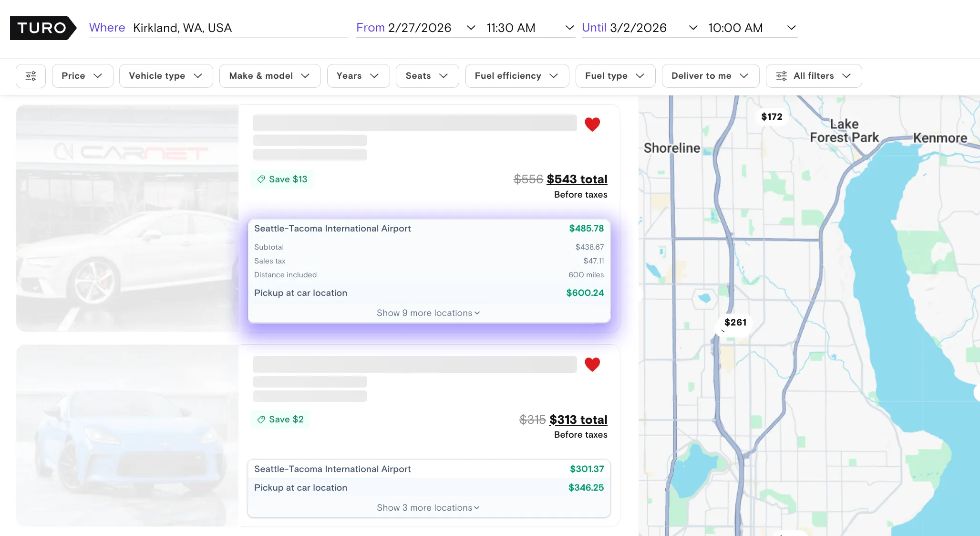Viewport: 980px width, 536px height.
Task: Expand the Vehicle type filter
Action: (165, 75)
